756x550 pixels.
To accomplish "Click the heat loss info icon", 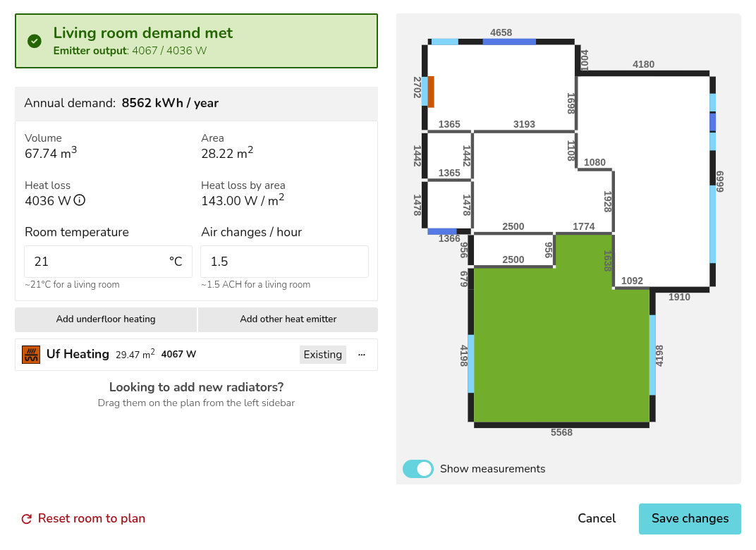I will click(x=80, y=200).
